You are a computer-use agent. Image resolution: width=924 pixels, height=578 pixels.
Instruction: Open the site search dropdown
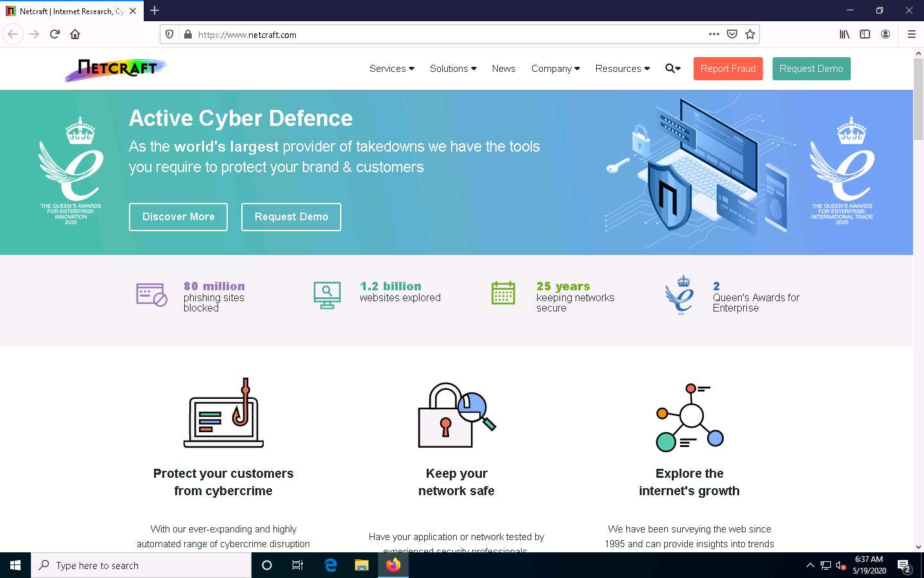[672, 69]
